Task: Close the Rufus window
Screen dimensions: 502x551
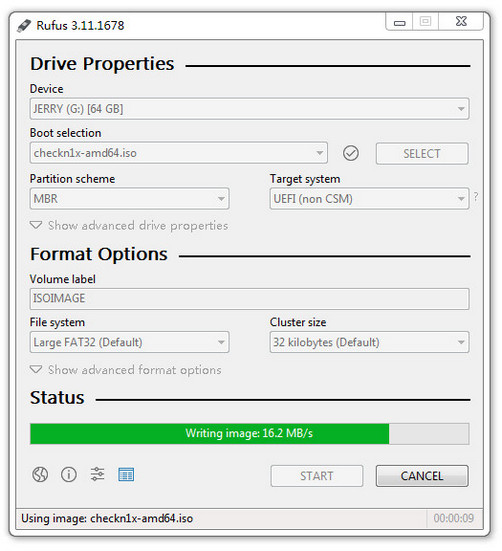Action: pos(461,22)
